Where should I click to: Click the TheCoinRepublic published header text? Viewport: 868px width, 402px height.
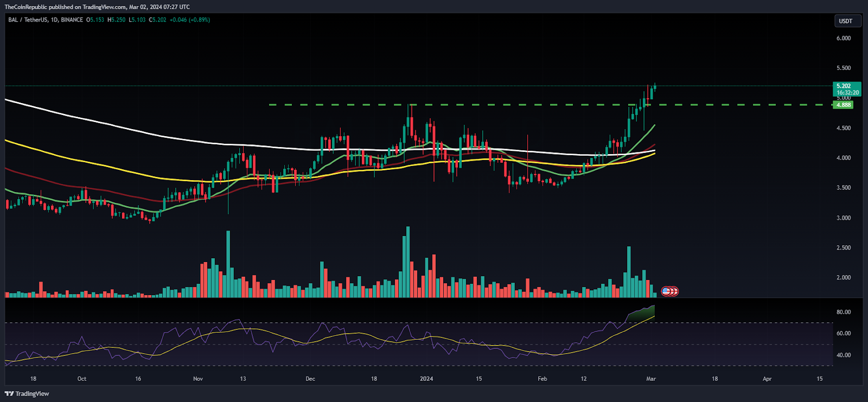(x=97, y=7)
